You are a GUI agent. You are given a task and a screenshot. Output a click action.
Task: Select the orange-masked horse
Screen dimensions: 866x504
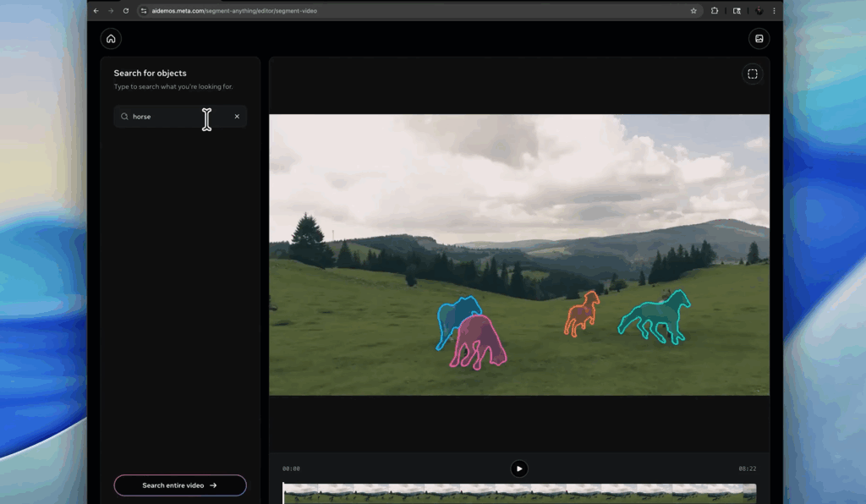tap(582, 313)
